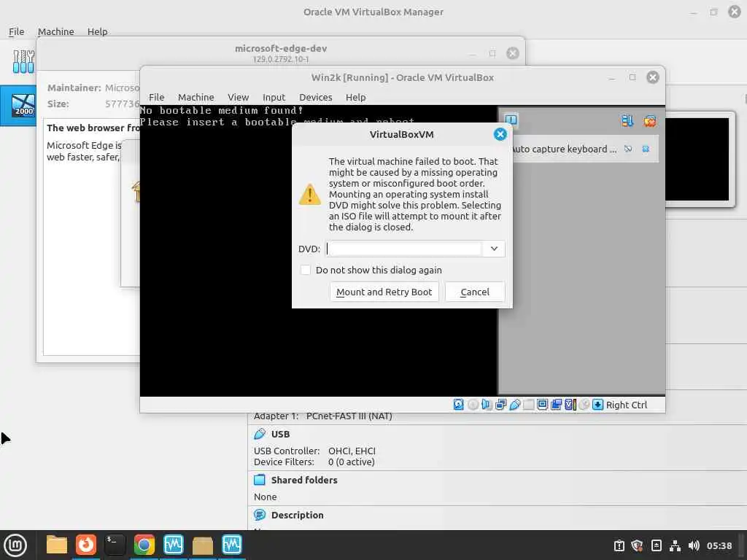Click 'Shared folders' section header text
This screenshot has width=747, height=560.
click(304, 480)
